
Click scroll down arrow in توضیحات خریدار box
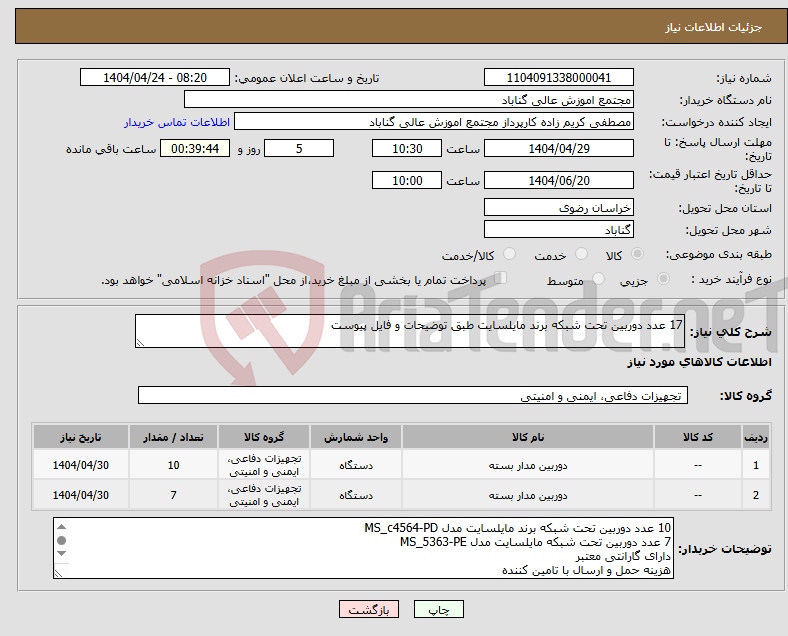pyautogui.click(x=61, y=554)
